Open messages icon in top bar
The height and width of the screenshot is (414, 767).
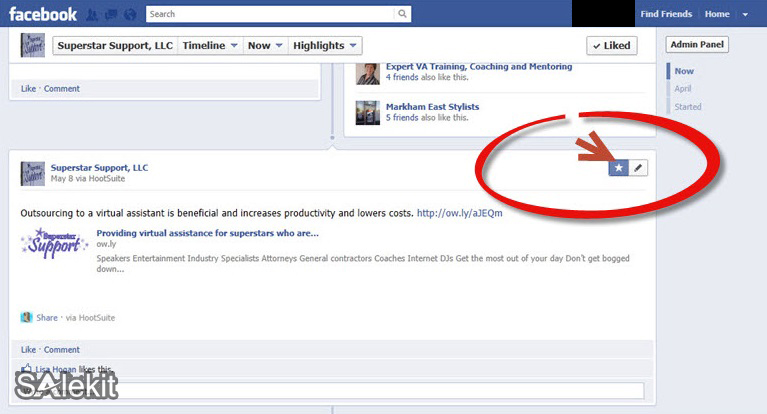coord(109,15)
